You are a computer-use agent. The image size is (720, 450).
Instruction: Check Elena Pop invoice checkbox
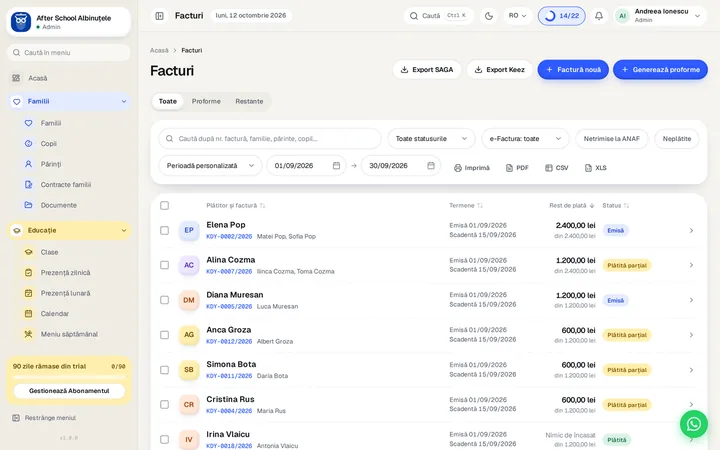(x=164, y=231)
